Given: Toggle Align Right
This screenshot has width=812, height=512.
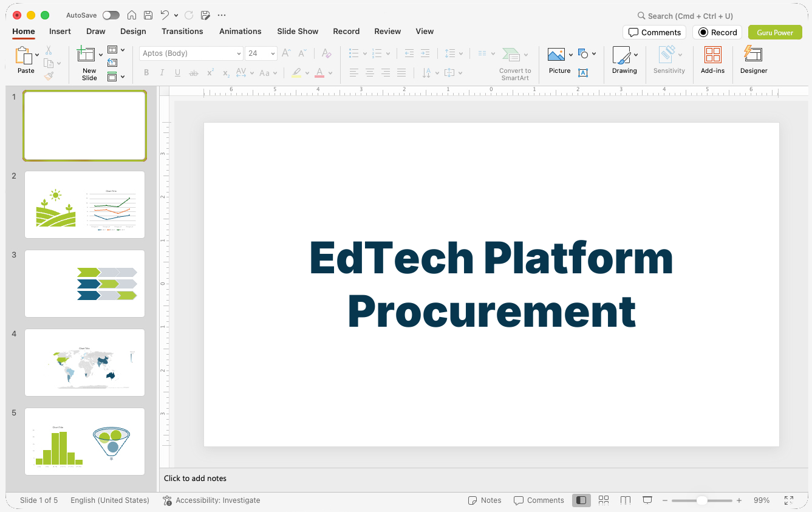Looking at the screenshot, I should pyautogui.click(x=386, y=73).
